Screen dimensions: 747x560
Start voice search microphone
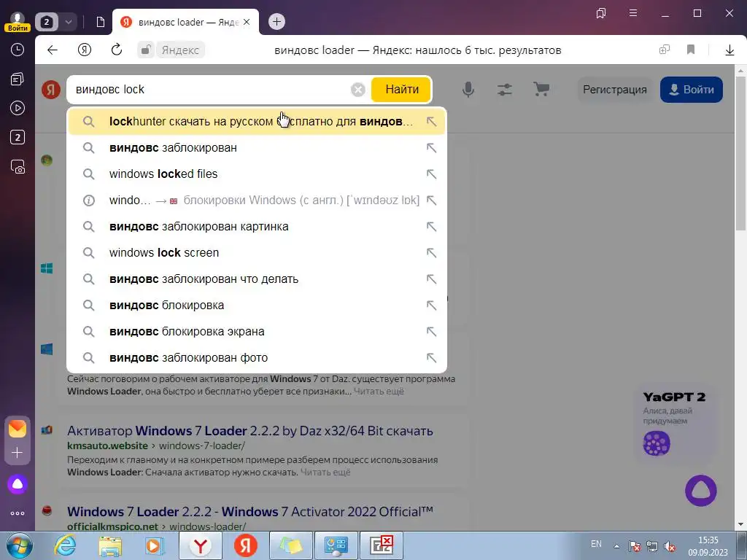coord(468,90)
